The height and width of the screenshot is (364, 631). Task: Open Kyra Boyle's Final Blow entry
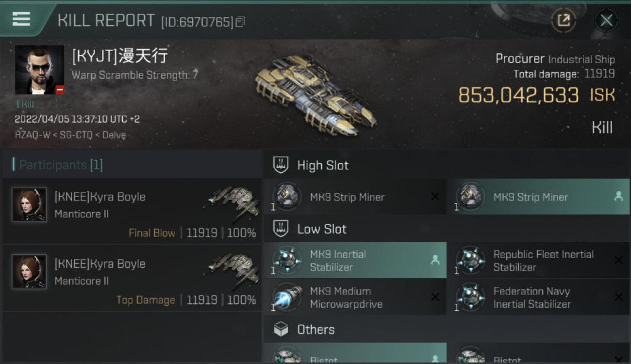(x=132, y=211)
